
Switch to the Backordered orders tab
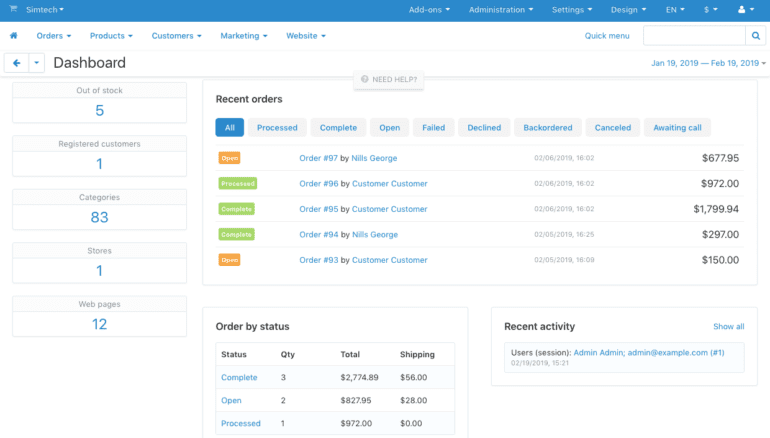click(547, 128)
